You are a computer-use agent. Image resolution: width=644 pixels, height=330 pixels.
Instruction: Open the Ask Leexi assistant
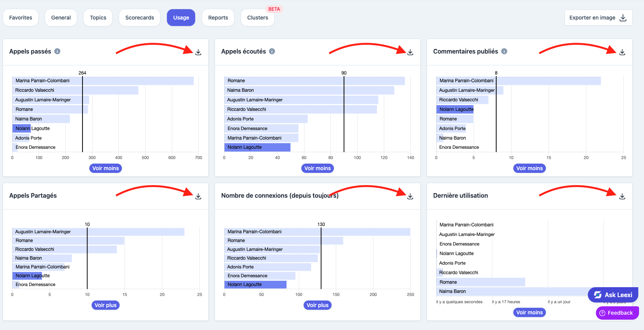point(613,295)
